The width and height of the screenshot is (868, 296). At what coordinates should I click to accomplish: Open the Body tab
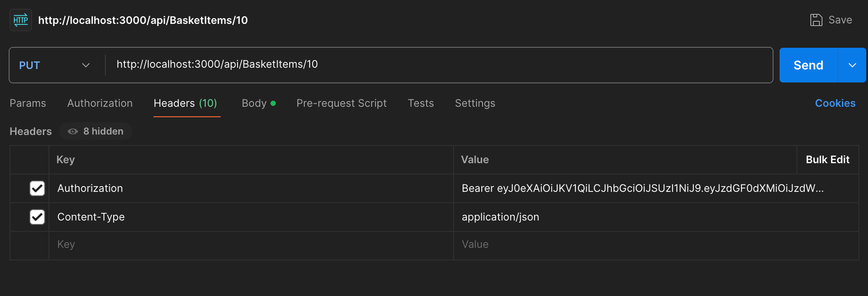(258, 103)
